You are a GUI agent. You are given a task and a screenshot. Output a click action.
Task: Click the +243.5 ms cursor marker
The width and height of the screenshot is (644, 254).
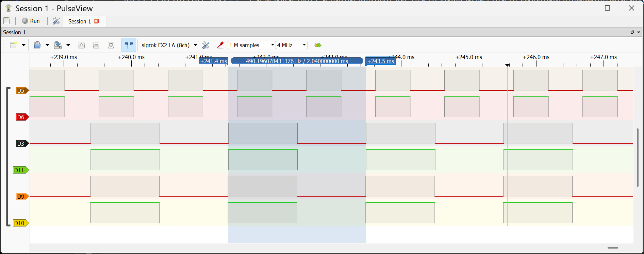pyautogui.click(x=380, y=61)
